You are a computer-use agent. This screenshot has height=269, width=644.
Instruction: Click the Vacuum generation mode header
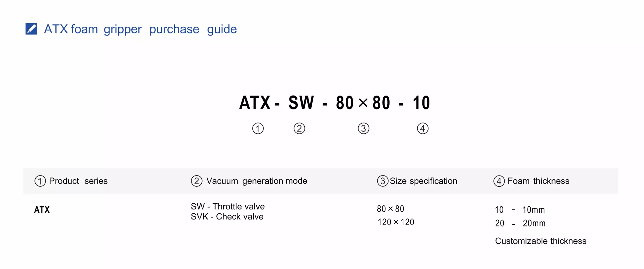[257, 181]
